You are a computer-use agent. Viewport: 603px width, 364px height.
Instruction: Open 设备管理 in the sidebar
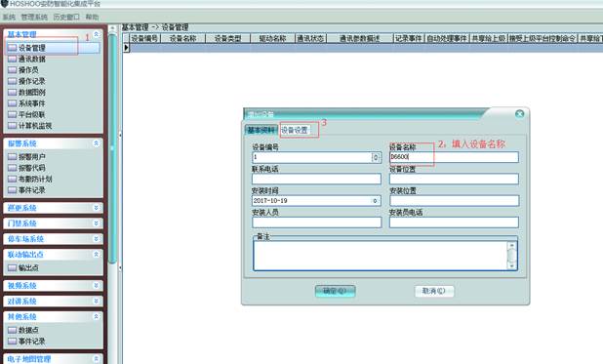[x=53, y=48]
